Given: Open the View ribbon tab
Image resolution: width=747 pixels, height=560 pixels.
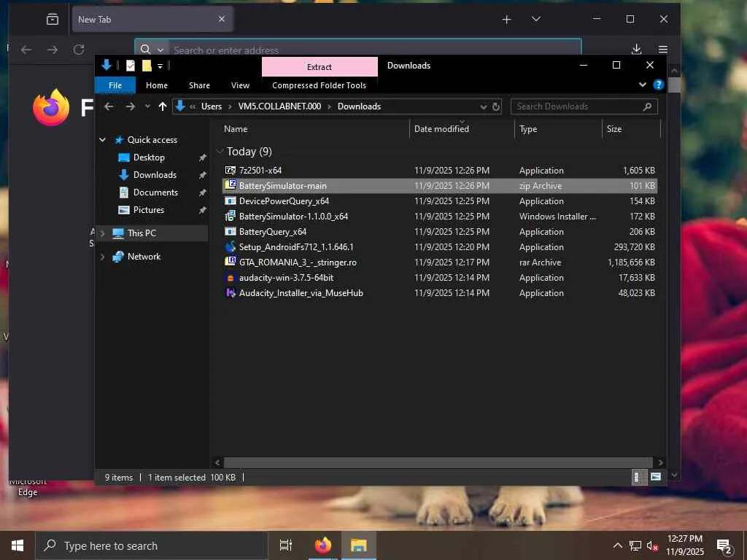Looking at the screenshot, I should [240, 85].
